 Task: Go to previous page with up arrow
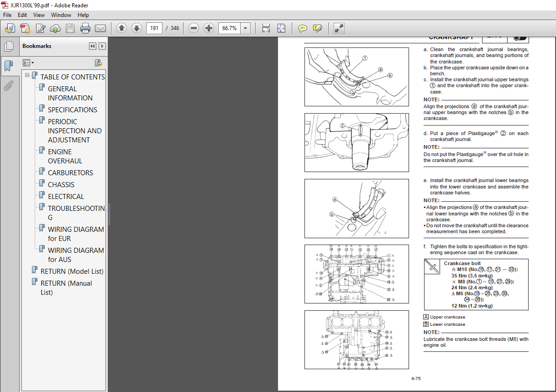[x=121, y=28]
